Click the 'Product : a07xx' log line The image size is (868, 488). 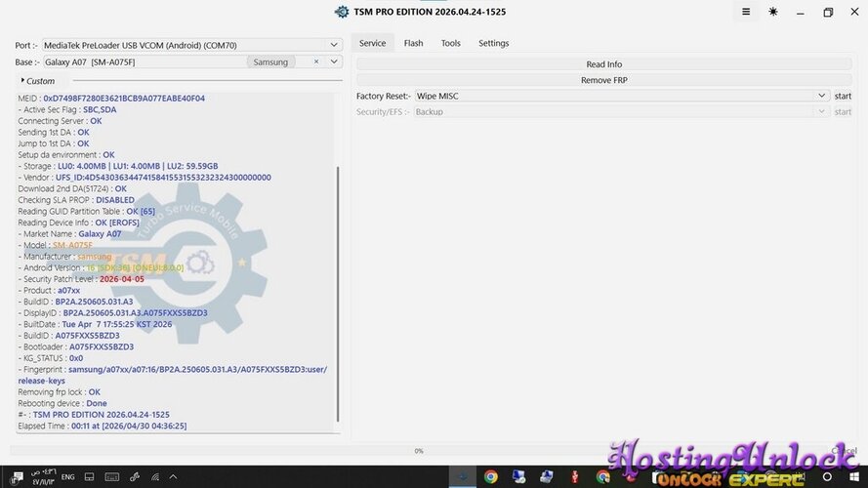[x=49, y=291]
